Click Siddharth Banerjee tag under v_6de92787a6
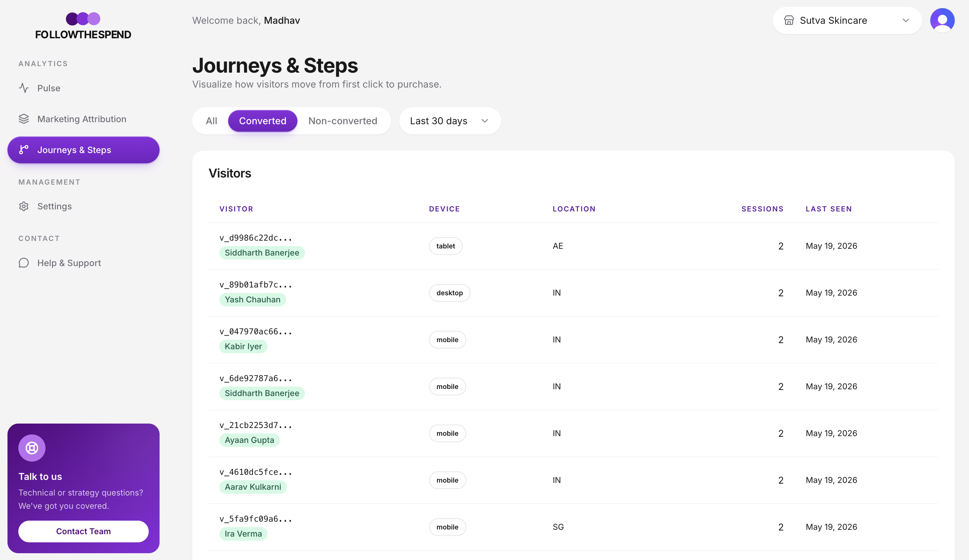 (x=262, y=393)
